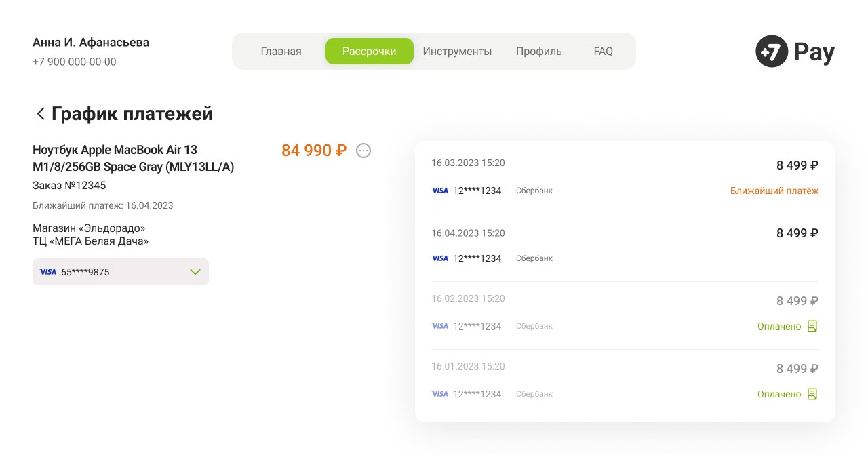Open the card selection field below the store name
This screenshot has height=457, width=868.
(121, 272)
